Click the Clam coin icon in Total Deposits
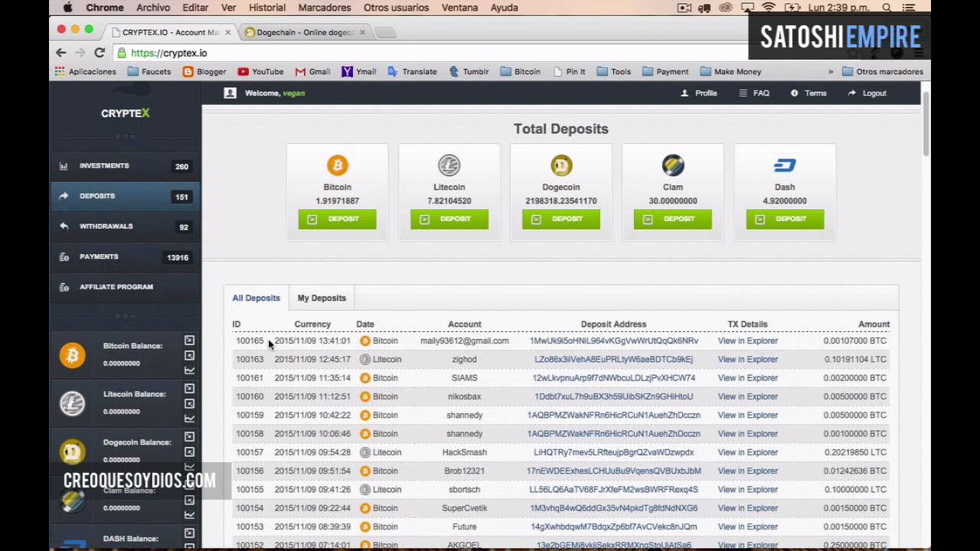Image resolution: width=980 pixels, height=551 pixels. tap(673, 165)
